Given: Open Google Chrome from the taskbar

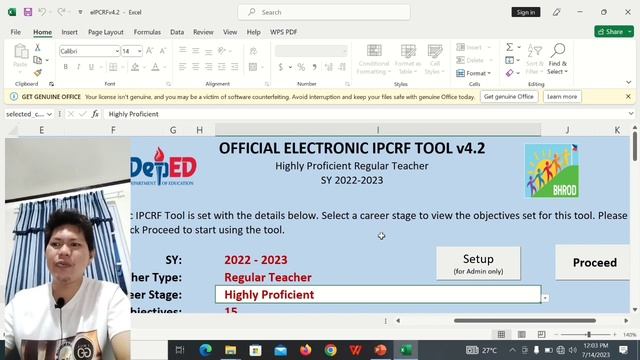Looking at the screenshot, I should [x=331, y=350].
